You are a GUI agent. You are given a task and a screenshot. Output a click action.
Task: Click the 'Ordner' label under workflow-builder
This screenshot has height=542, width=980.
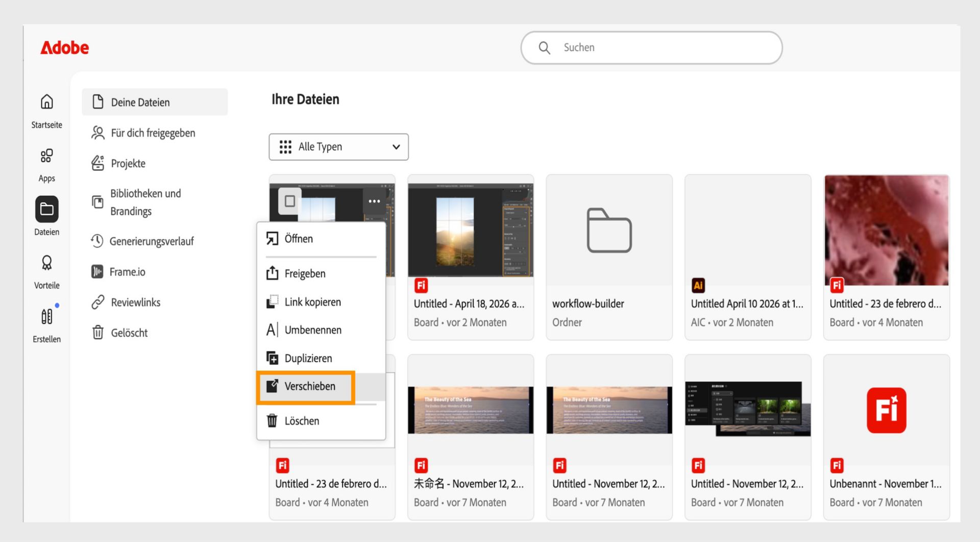click(567, 322)
